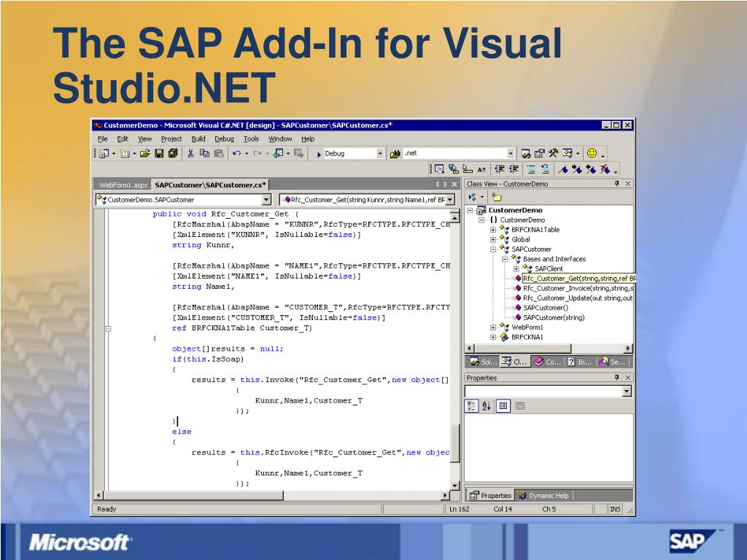This screenshot has height=560, width=747.
Task: Click New Folder icon in Class View
Action: click(496, 197)
